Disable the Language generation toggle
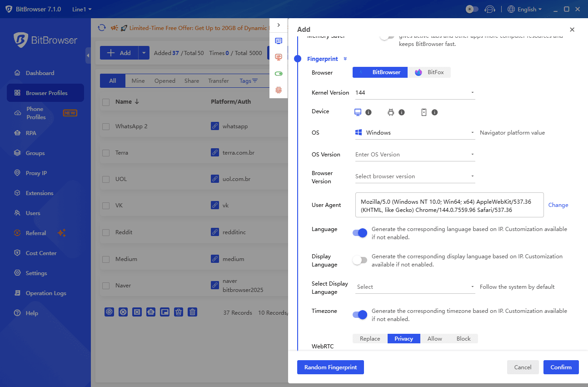Screen dimensions: 588x387 (360, 232)
